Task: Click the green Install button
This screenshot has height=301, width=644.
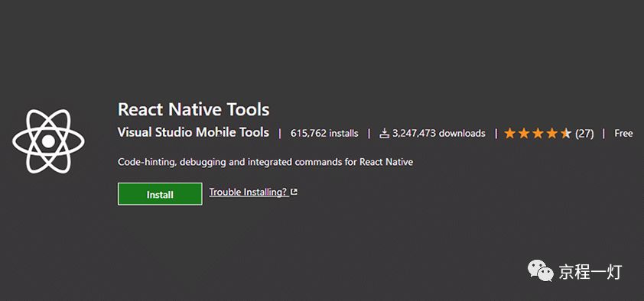Action: 160,194
